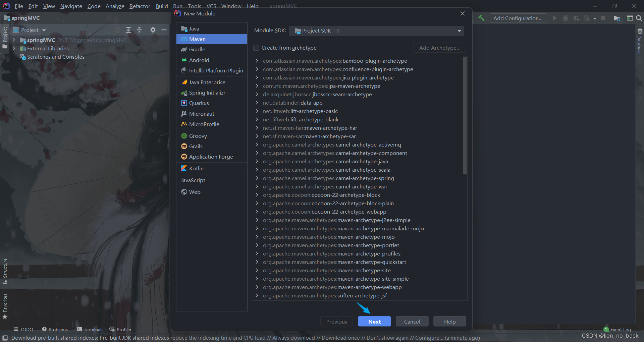The height and width of the screenshot is (342, 644).
Task: Choose Grails module type
Action: (212, 146)
